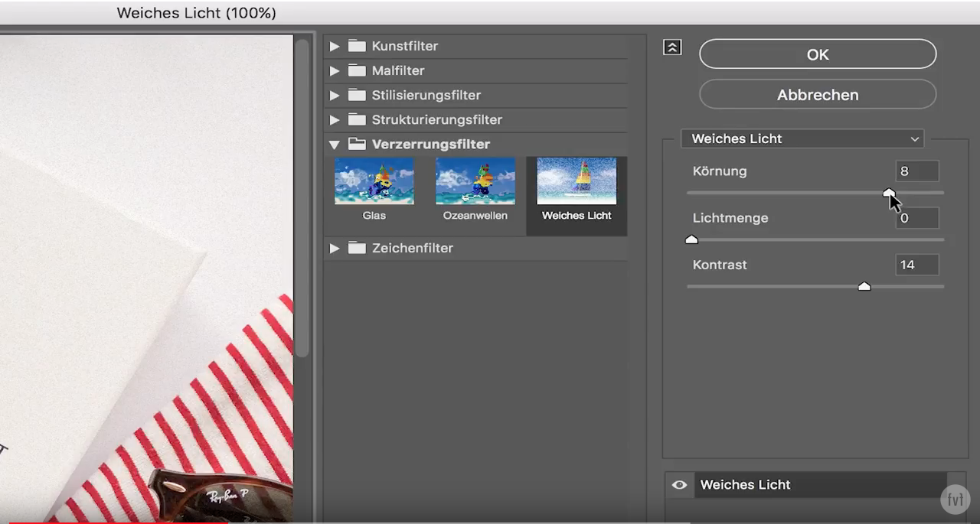Viewport: 980px width, 524px height.
Task: Select the Ozeanwellen filter thumbnail
Action: 475,181
